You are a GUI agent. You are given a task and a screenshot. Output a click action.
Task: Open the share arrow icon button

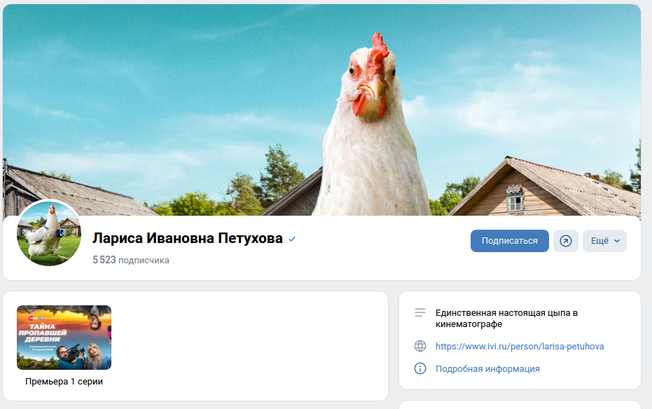click(566, 241)
